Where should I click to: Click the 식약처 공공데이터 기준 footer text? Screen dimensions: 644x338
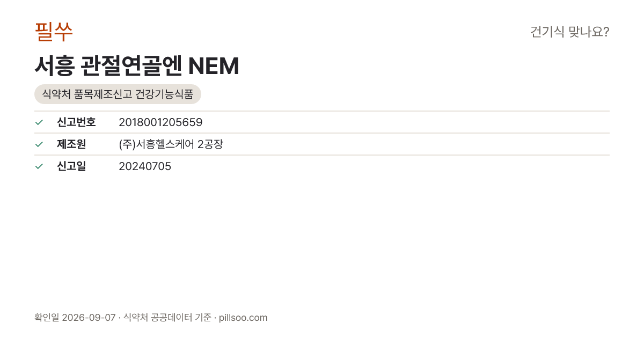167,318
